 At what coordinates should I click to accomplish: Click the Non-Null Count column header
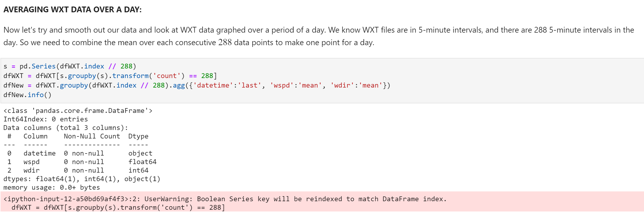[x=92, y=136]
